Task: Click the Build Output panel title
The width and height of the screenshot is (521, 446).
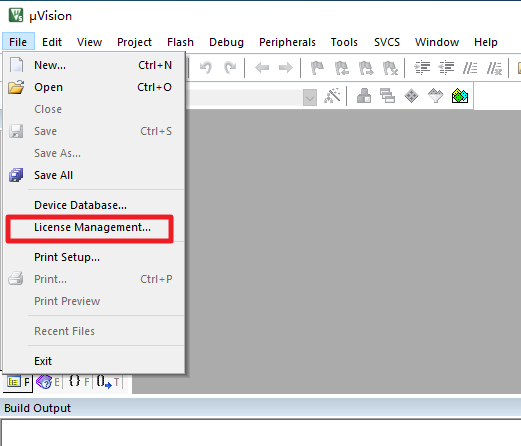Action: (x=37, y=408)
